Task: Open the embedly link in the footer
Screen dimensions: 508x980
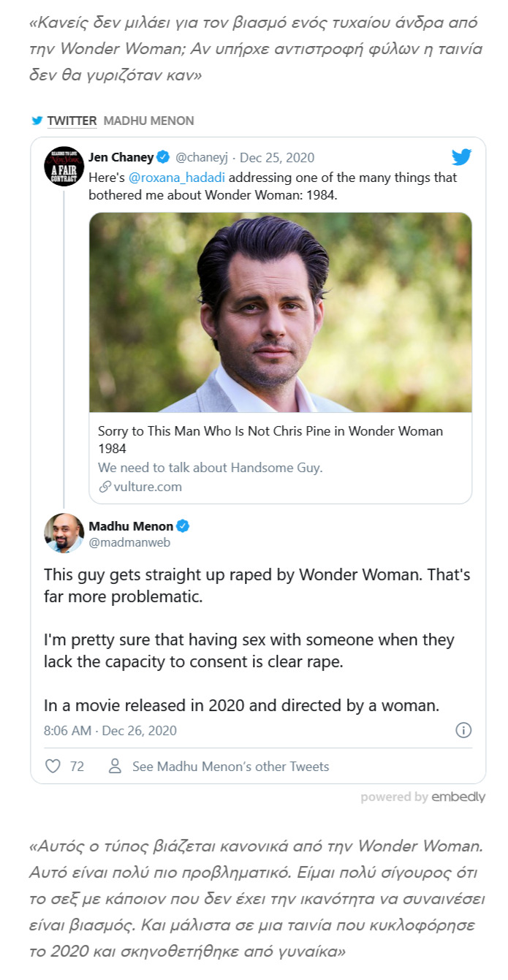Action: (458, 797)
